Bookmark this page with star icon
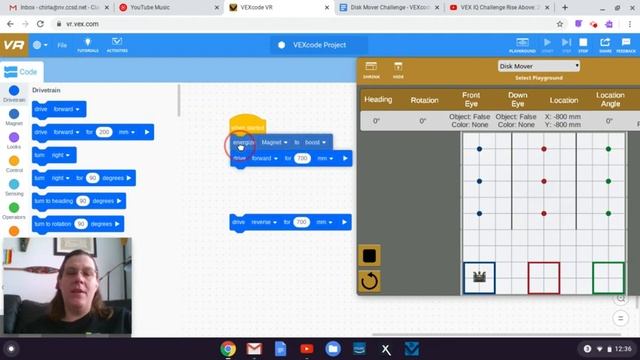640x360 pixels. pyautogui.click(x=560, y=24)
